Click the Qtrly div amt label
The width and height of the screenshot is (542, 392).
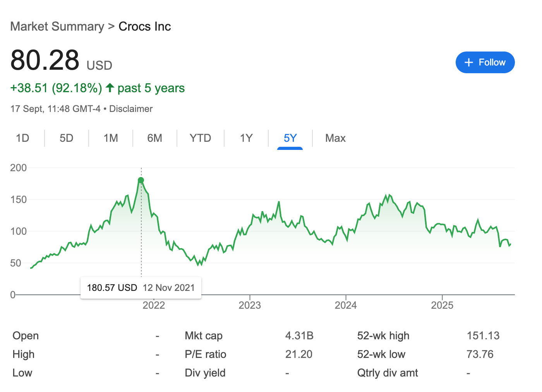point(388,373)
